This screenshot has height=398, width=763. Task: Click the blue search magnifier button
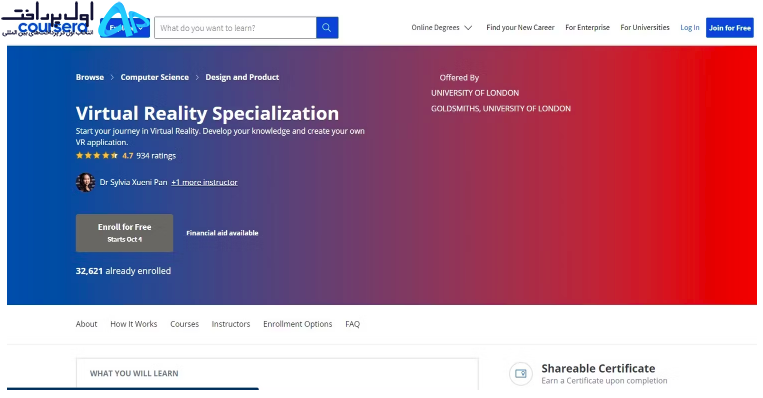click(x=327, y=28)
